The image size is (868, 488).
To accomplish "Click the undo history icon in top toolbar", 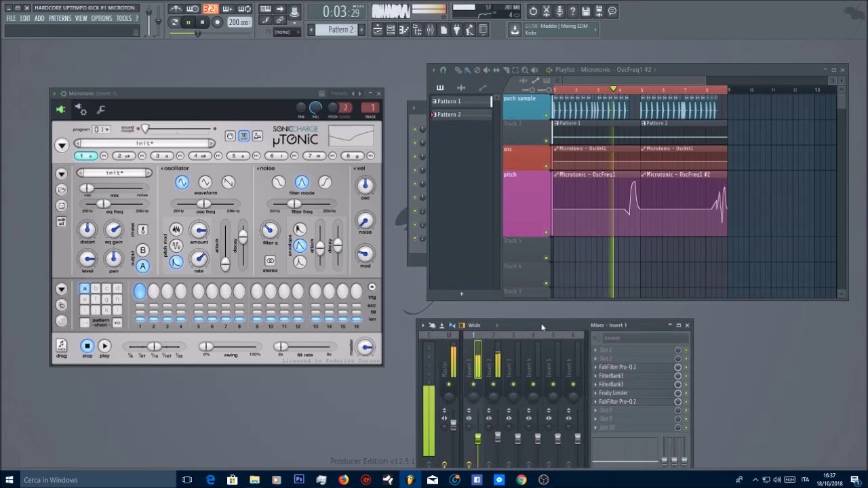I will tap(533, 11).
